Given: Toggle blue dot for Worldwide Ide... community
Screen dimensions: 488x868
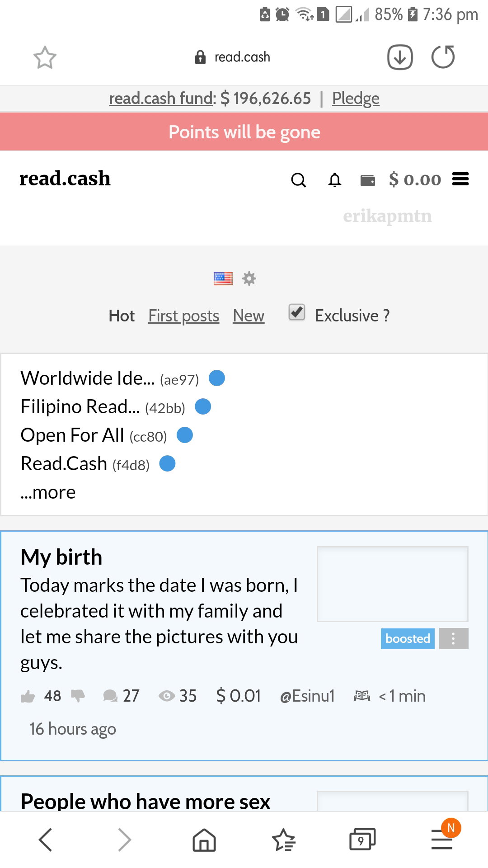Looking at the screenshot, I should [x=217, y=378].
